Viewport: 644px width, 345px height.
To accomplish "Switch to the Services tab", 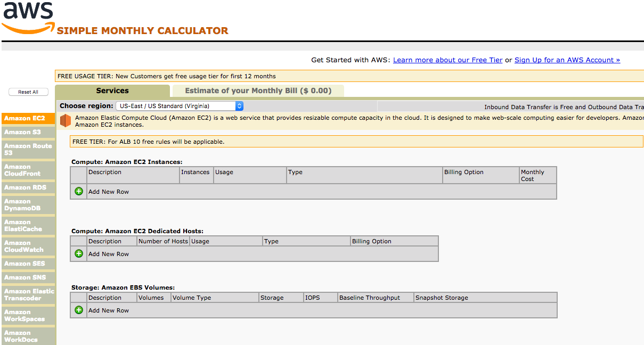I will coord(112,91).
